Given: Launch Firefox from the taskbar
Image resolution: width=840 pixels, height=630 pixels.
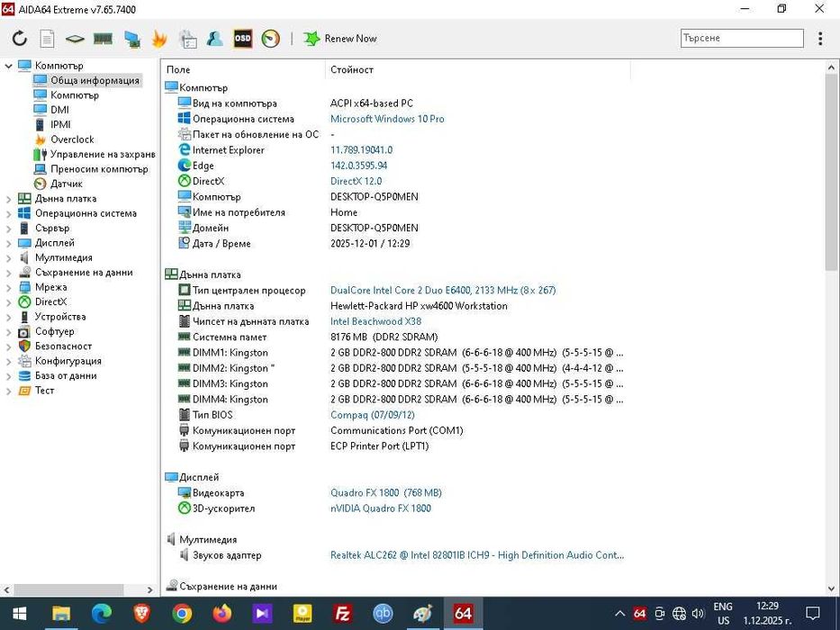Looking at the screenshot, I should (221, 614).
